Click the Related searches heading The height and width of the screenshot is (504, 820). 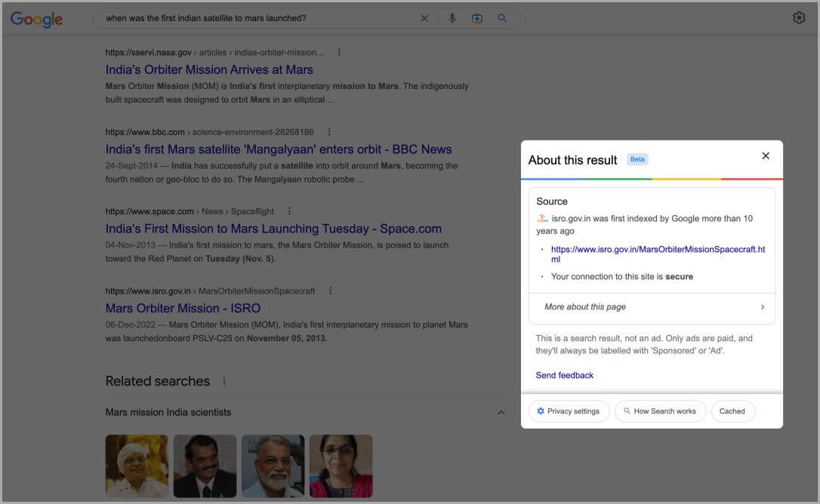pos(157,381)
